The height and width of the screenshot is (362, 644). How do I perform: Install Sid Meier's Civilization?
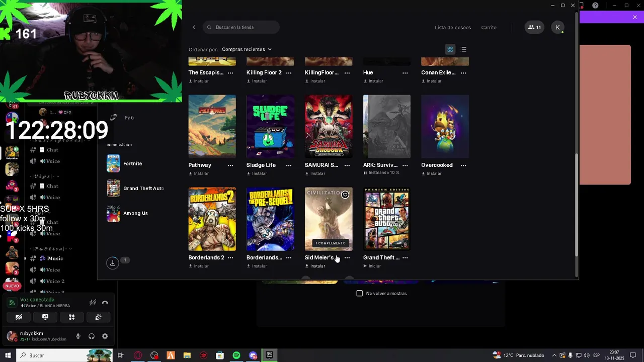click(x=315, y=266)
